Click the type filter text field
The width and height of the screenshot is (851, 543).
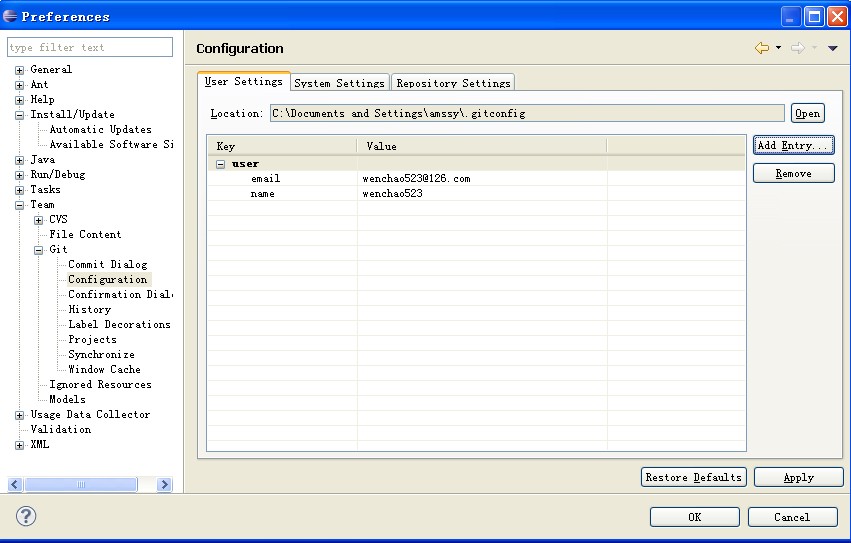[90, 47]
